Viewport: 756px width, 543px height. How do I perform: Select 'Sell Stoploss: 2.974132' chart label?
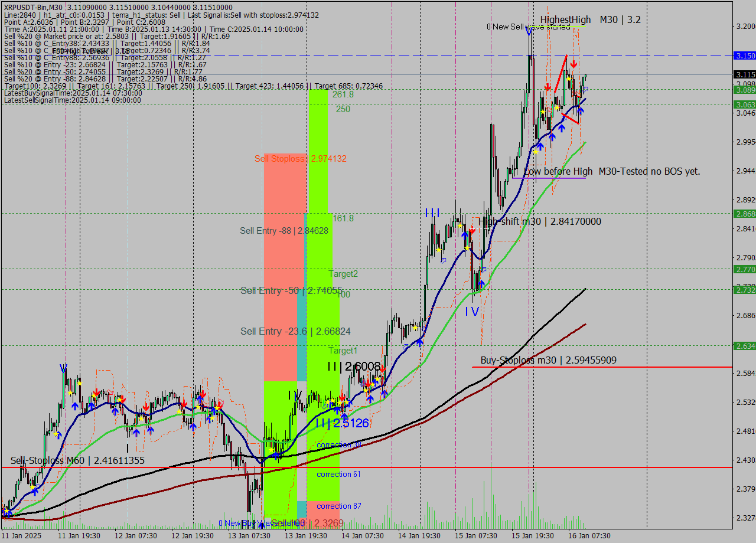coord(300,159)
